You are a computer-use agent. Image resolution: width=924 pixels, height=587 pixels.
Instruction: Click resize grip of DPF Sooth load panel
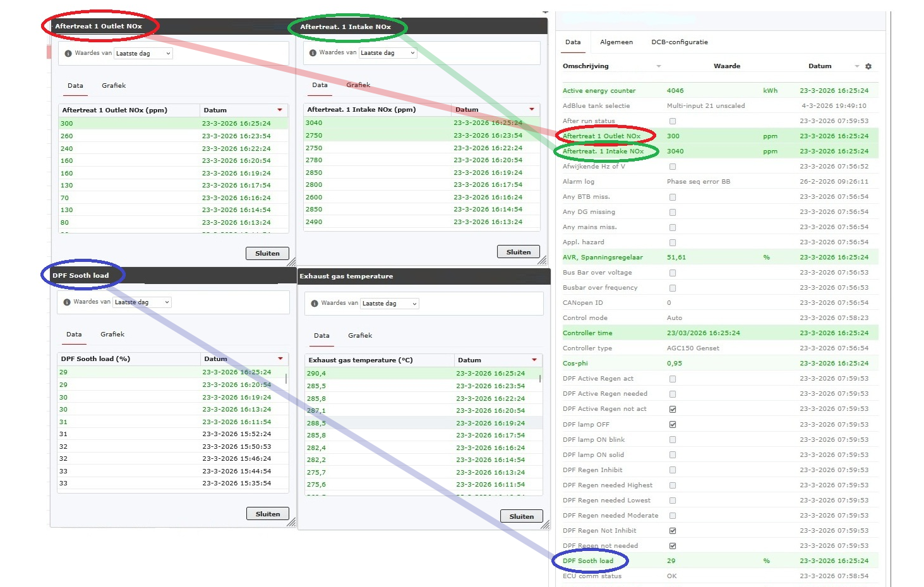(291, 523)
